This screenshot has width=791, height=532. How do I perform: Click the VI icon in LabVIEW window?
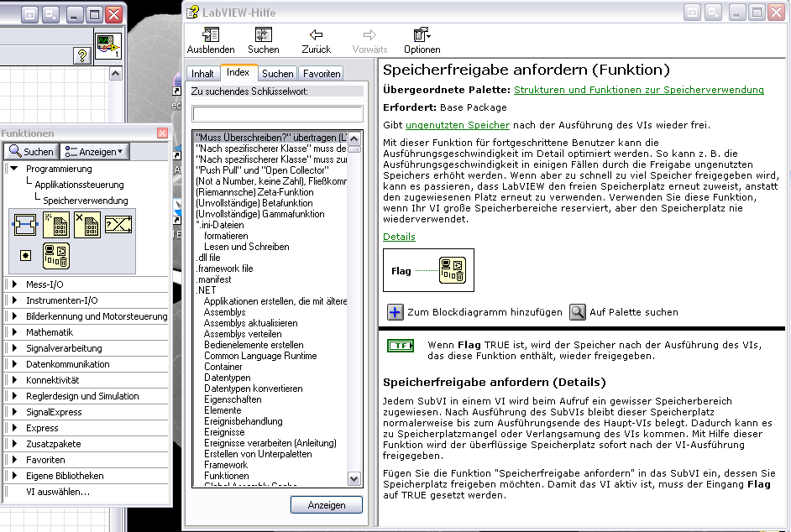click(x=108, y=46)
